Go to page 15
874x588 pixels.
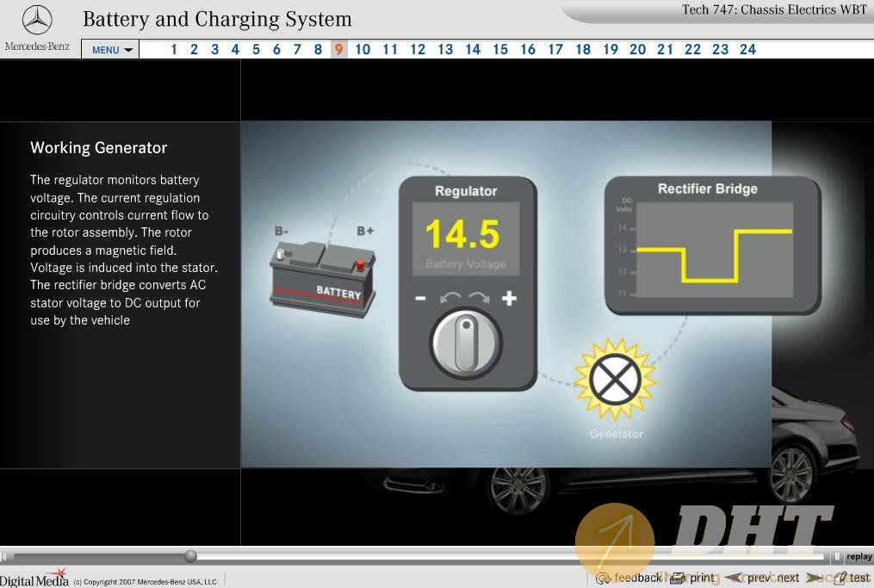coord(500,50)
